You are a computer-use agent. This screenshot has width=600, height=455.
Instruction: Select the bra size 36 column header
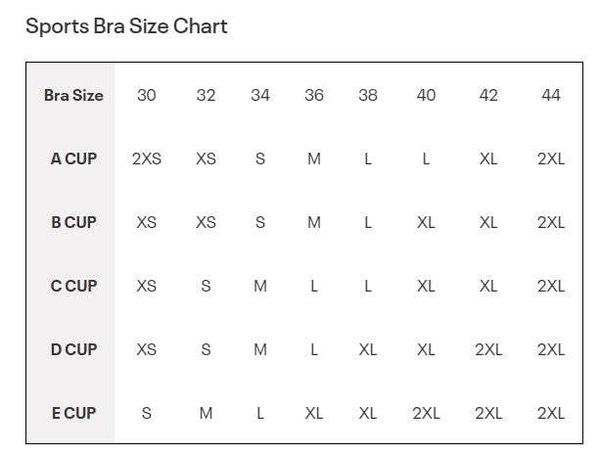pyautogui.click(x=314, y=95)
